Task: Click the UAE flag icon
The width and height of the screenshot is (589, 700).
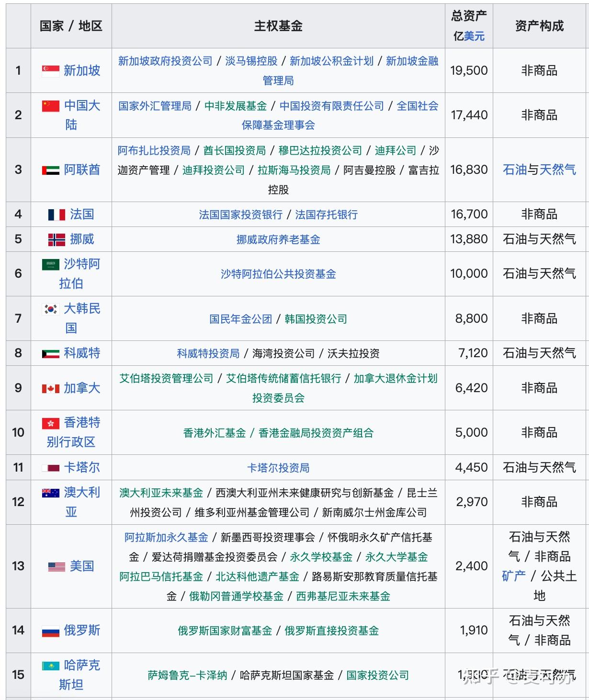Action: click(x=50, y=170)
